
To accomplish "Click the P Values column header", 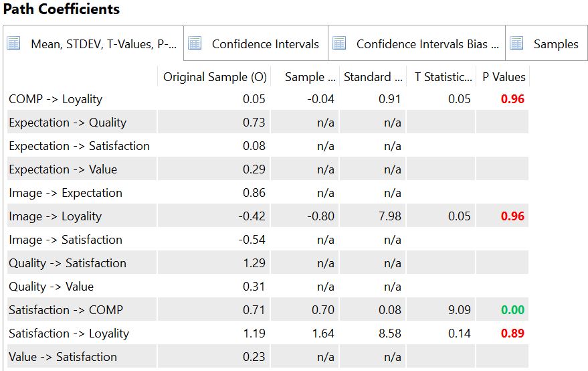I will (504, 77).
